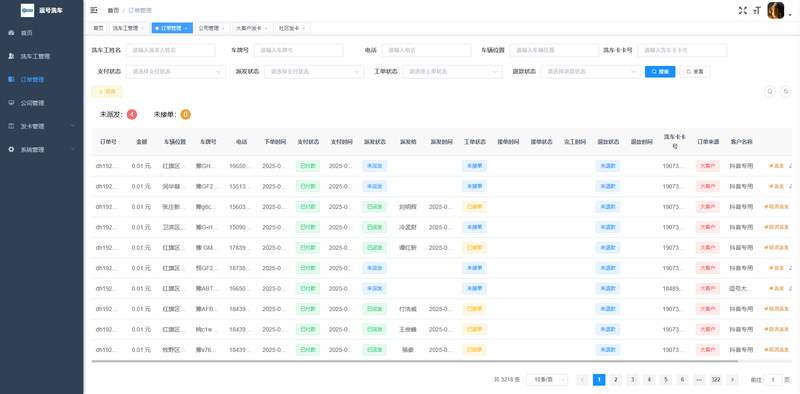Image resolution: width=800 pixels, height=394 pixels.
Task: Click the 订单号 column header
Action: (108, 142)
